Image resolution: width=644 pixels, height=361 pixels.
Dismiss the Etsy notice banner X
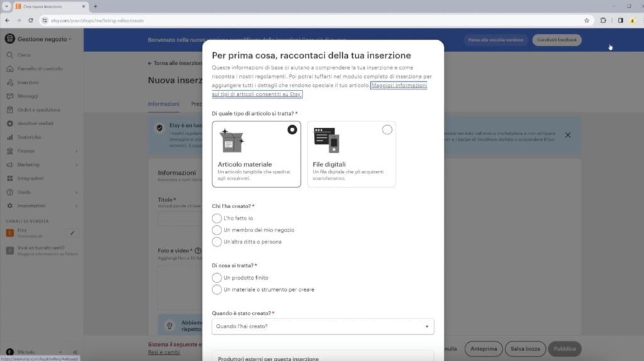568,135
